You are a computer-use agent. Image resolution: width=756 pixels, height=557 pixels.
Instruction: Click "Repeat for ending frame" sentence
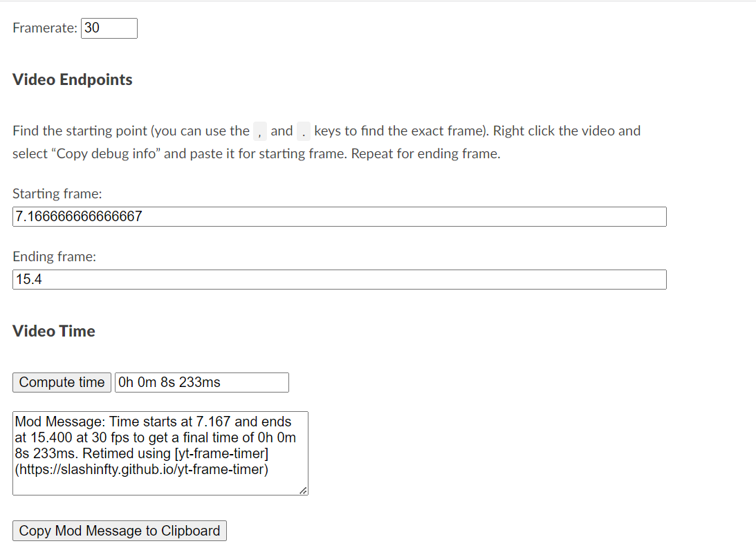pyautogui.click(x=425, y=153)
